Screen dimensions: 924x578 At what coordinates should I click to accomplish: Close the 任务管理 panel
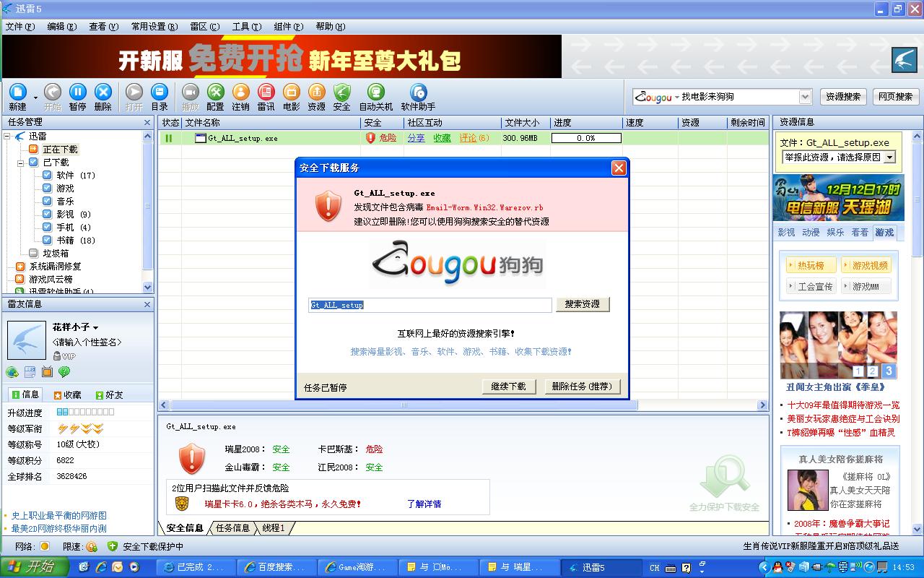[x=147, y=122]
